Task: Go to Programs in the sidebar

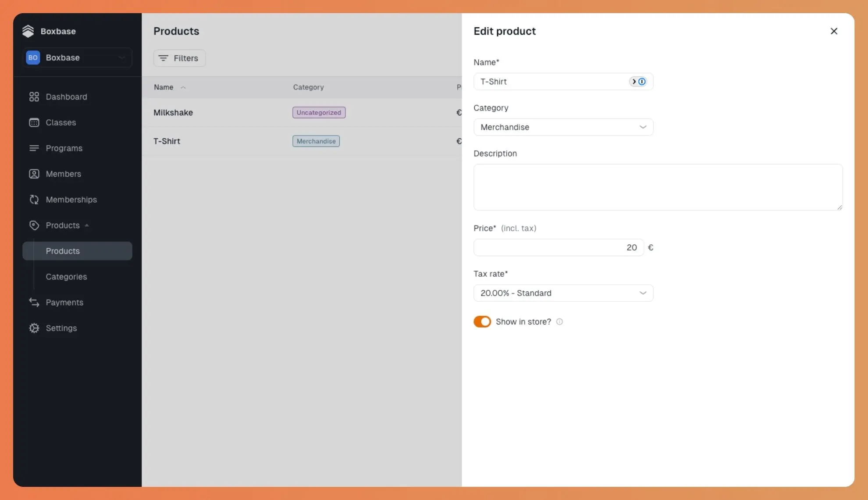Action: (64, 148)
